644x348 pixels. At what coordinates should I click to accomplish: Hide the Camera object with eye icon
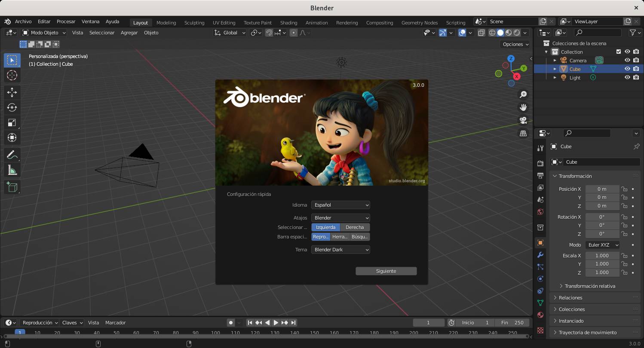pos(627,61)
